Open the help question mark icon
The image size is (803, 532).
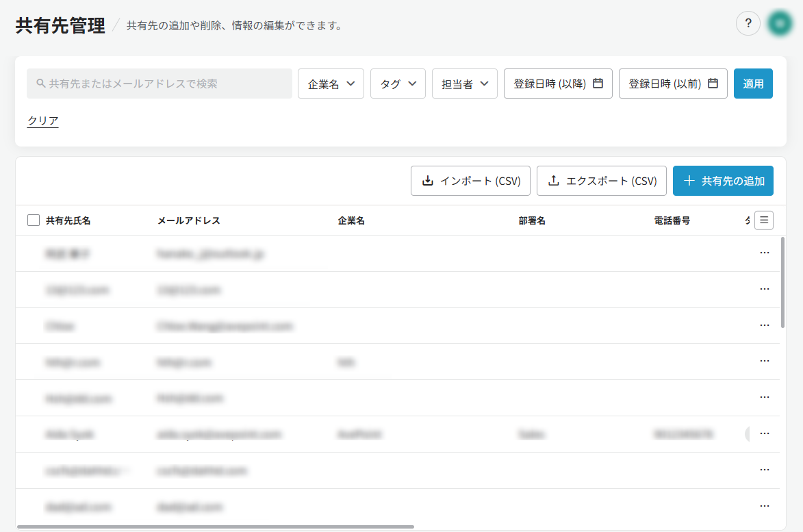748,23
